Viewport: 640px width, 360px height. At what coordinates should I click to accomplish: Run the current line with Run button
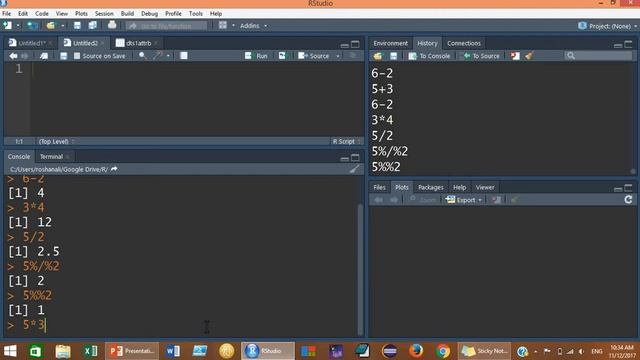256,56
